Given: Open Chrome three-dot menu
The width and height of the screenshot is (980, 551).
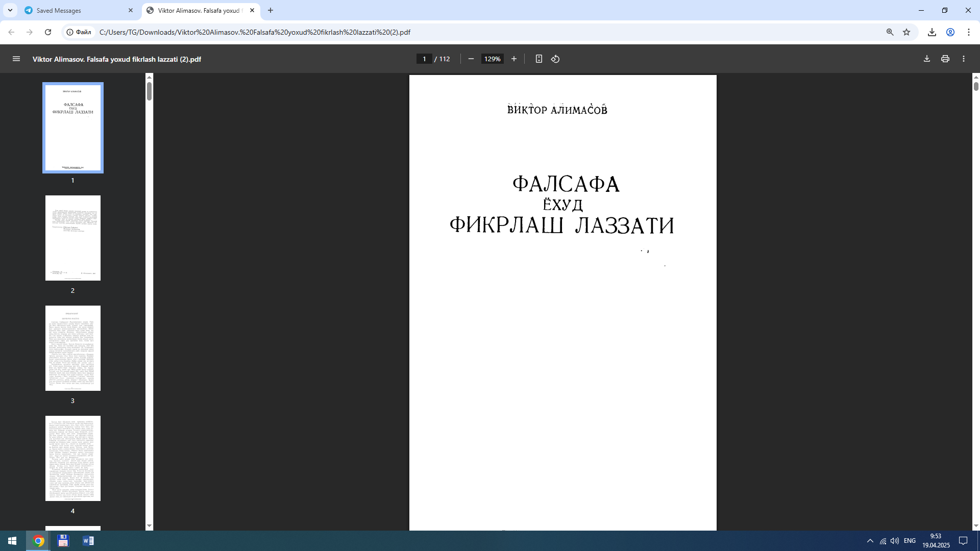Looking at the screenshot, I should [969, 32].
